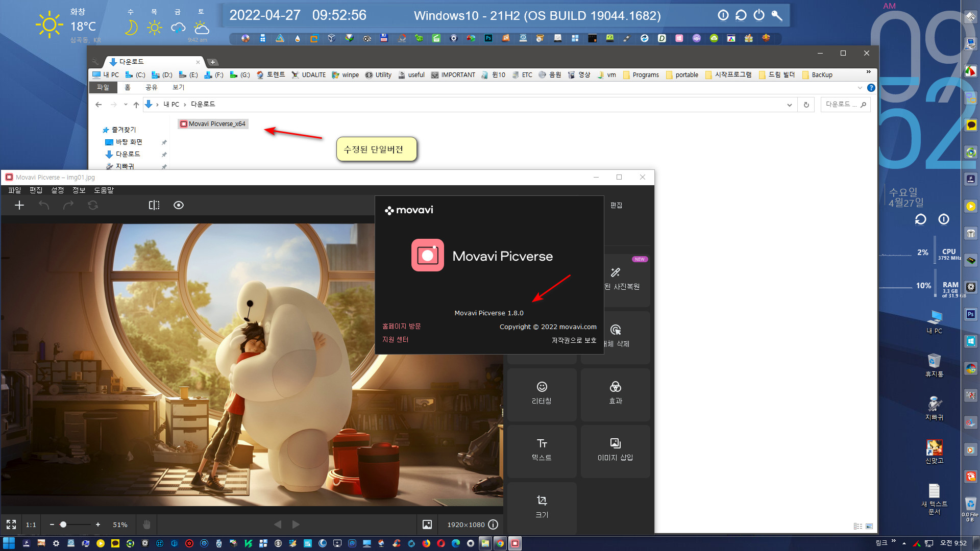The image size is (980, 551).
Task: Open Explorer ribbon 공유 tab
Action: tap(152, 88)
